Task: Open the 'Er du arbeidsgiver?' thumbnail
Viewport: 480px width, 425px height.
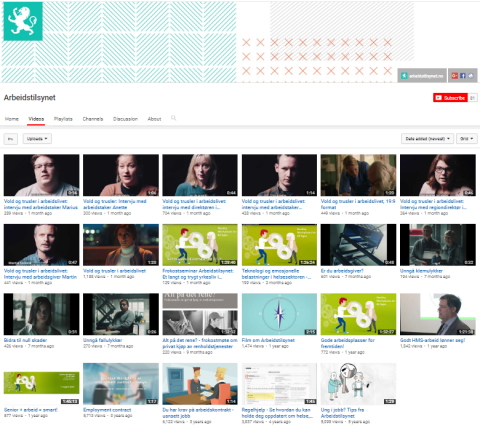Action: (358, 245)
